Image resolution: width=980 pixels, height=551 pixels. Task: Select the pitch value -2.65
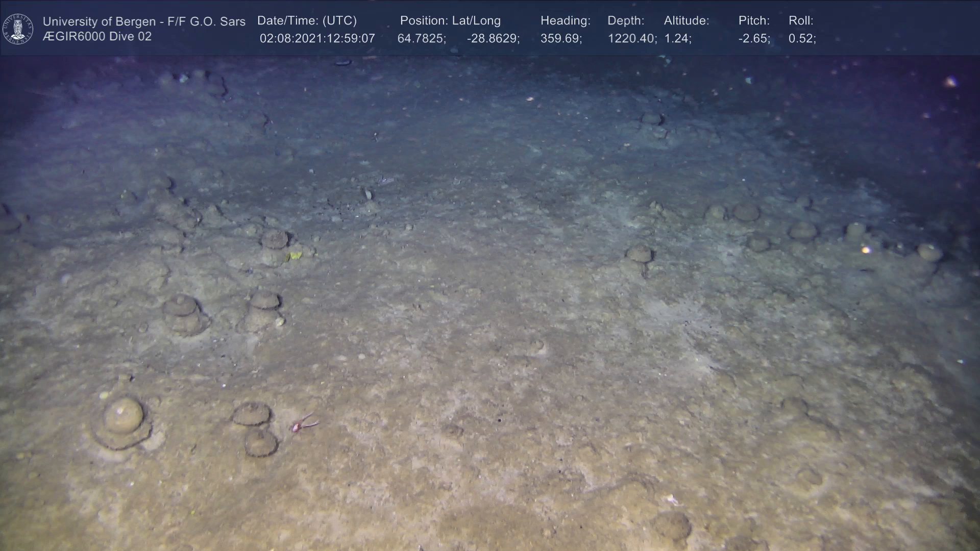[754, 39]
